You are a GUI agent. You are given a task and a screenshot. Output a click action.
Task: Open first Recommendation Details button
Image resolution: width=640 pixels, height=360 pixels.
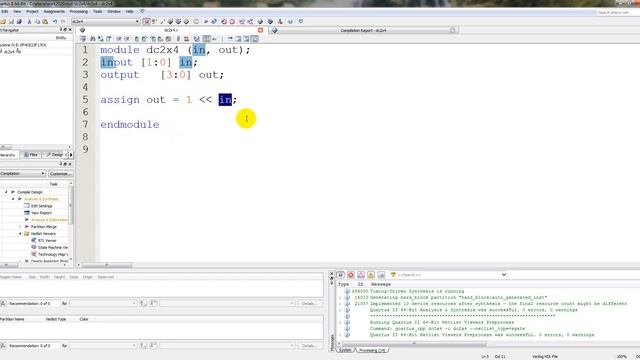(x=309, y=303)
